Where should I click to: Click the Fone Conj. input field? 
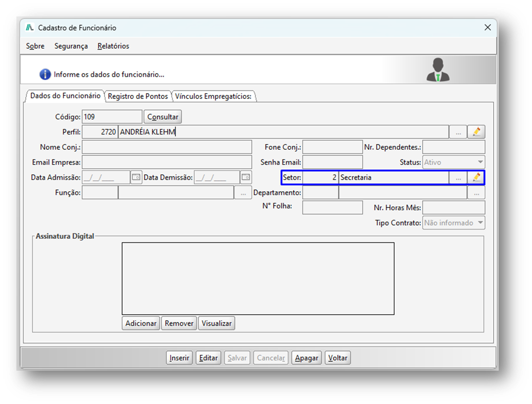[x=333, y=147]
